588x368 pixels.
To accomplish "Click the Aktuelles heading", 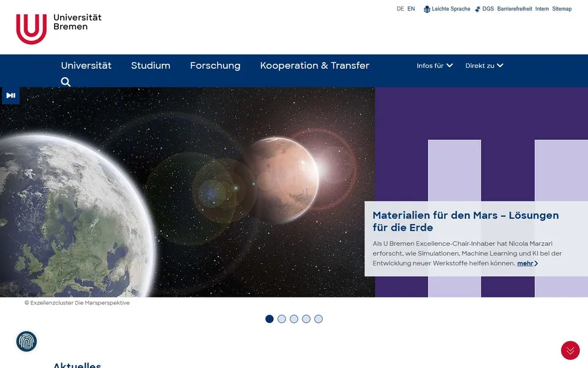I will click(x=77, y=365).
